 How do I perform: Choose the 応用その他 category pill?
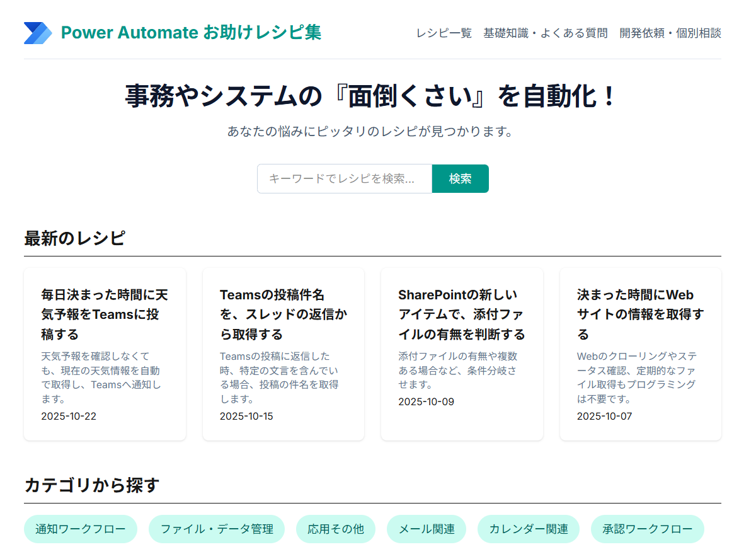pyautogui.click(x=336, y=529)
